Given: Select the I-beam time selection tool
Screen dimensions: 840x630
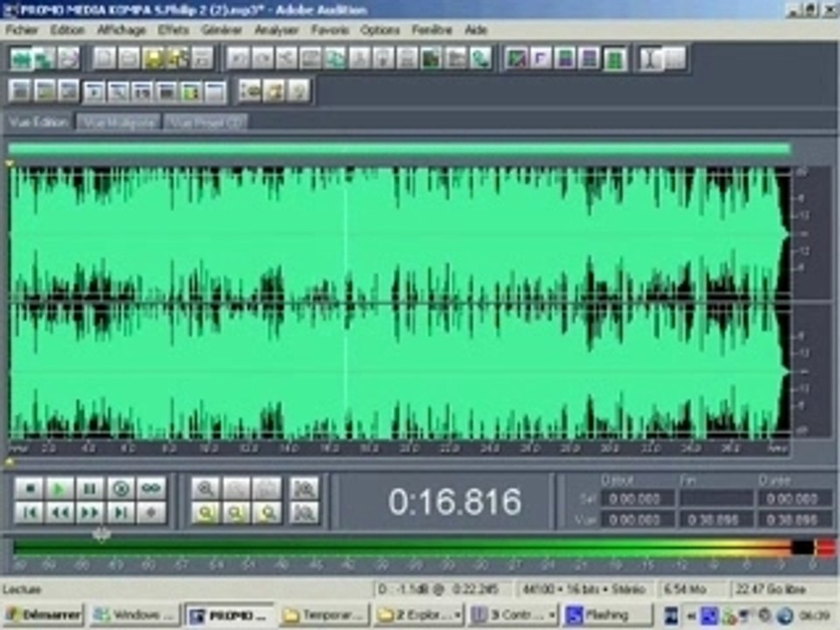Looking at the screenshot, I should pos(650,58).
